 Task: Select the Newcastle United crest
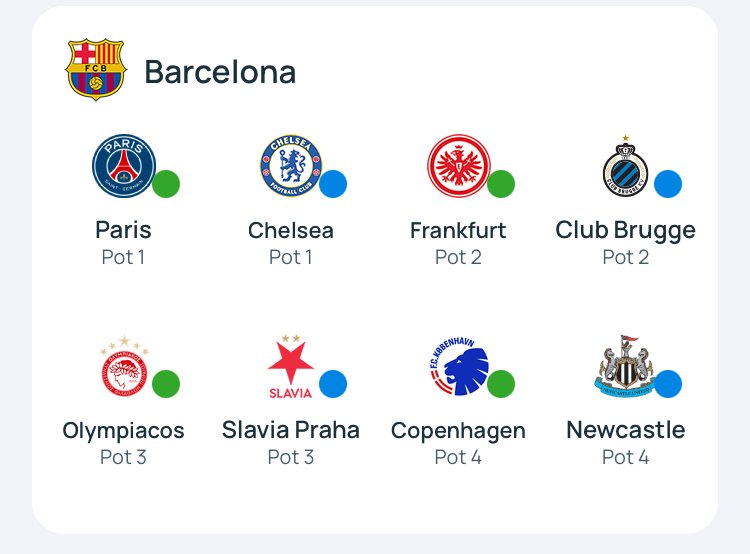[625, 366]
